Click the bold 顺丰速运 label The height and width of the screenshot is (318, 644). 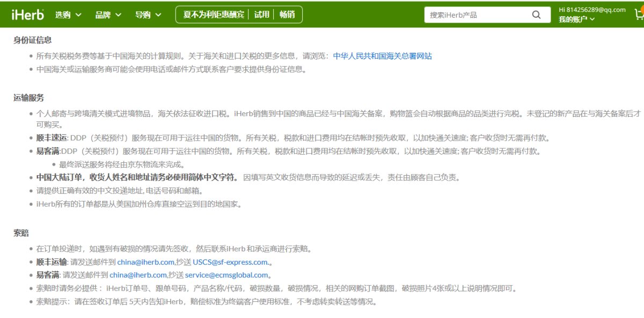[52, 138]
